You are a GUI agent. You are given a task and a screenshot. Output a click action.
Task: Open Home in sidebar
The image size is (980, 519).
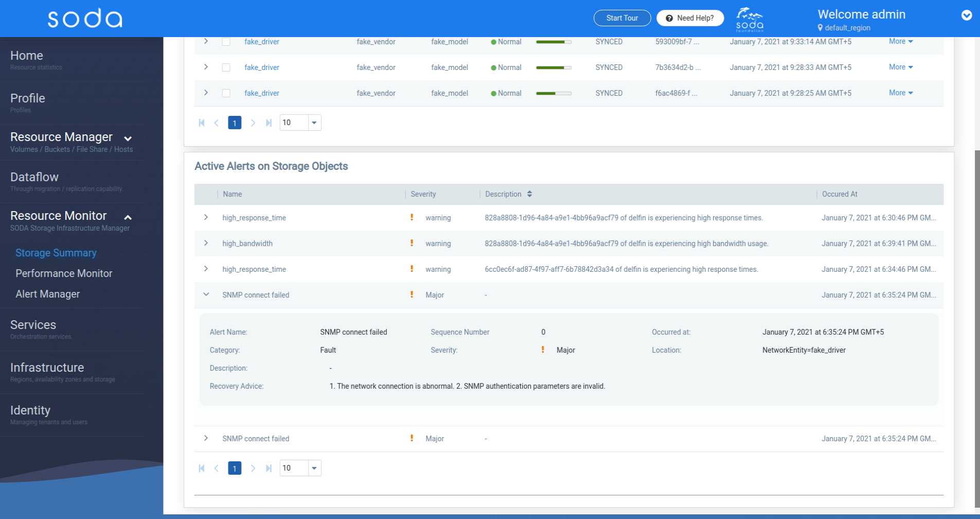(27, 56)
